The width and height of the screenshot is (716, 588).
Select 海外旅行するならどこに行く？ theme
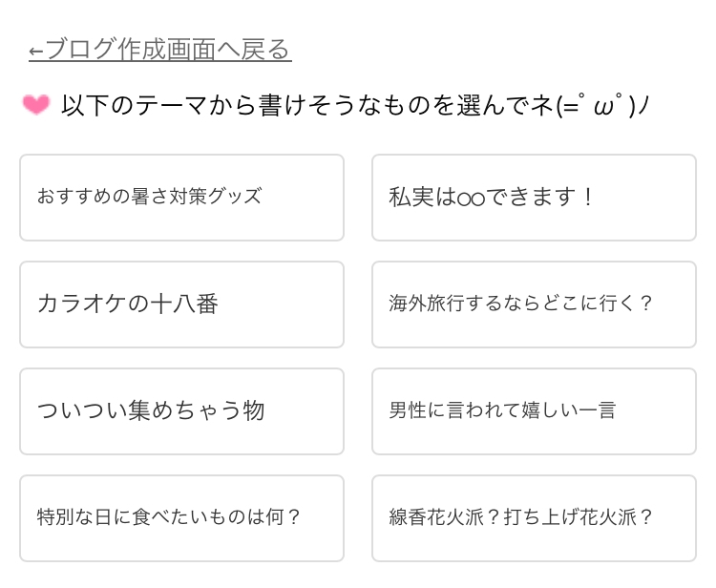[x=534, y=304]
